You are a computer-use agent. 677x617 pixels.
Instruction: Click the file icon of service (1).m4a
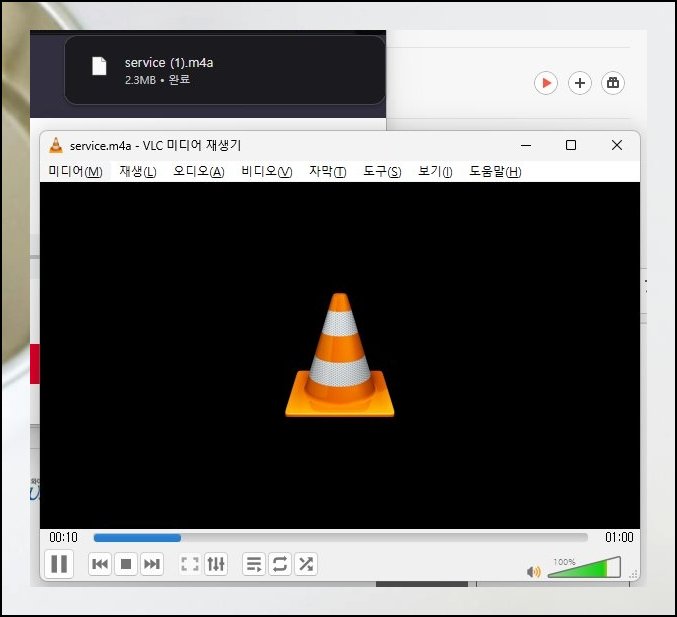99,66
